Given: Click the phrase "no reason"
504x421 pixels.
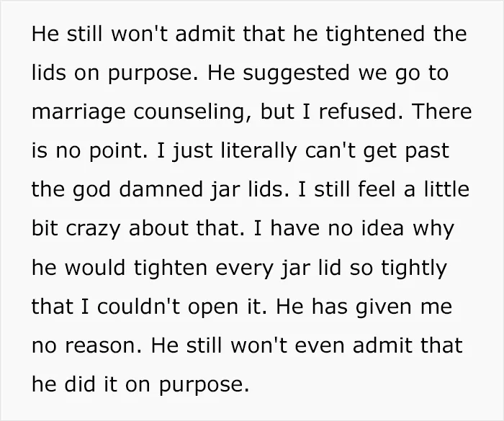Looking at the screenshot, I should coord(84,346).
